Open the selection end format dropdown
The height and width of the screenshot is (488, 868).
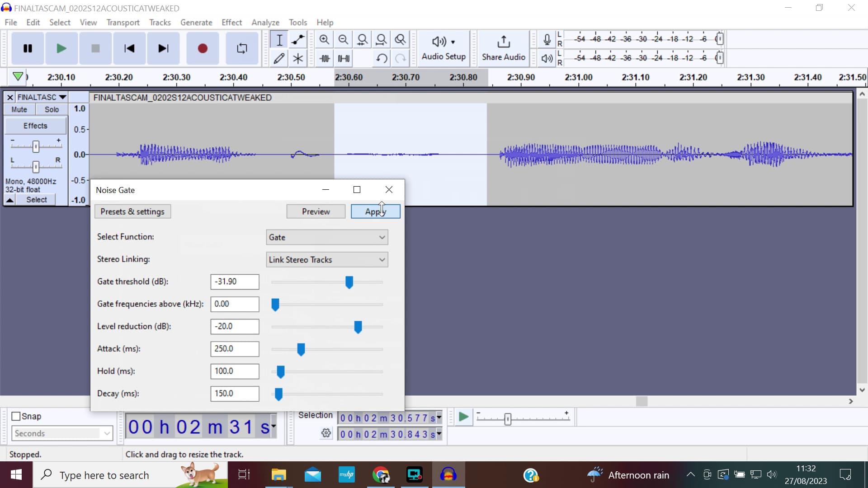point(439,434)
